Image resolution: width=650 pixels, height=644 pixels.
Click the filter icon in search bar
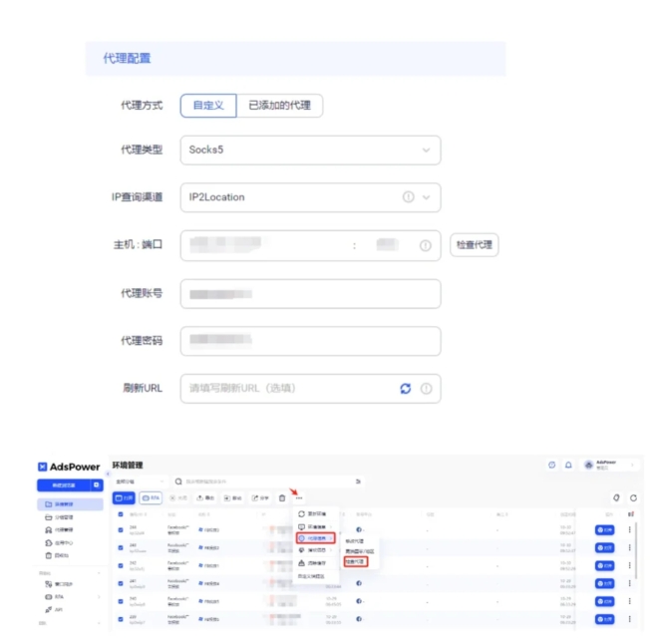358,482
